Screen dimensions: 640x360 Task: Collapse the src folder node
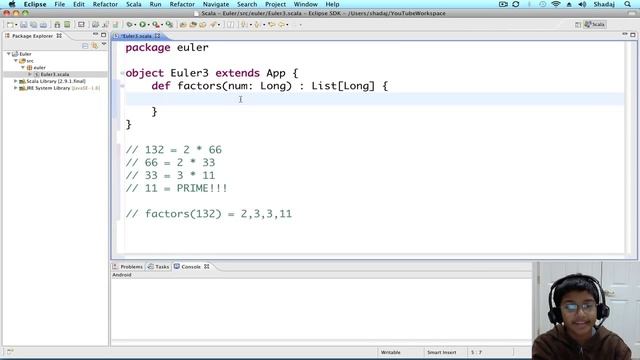[16, 60]
